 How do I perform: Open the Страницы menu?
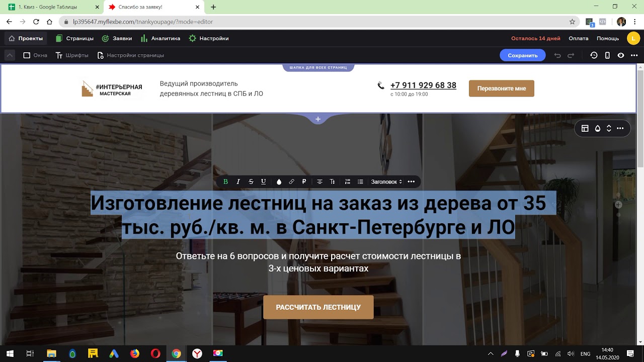[x=74, y=38]
